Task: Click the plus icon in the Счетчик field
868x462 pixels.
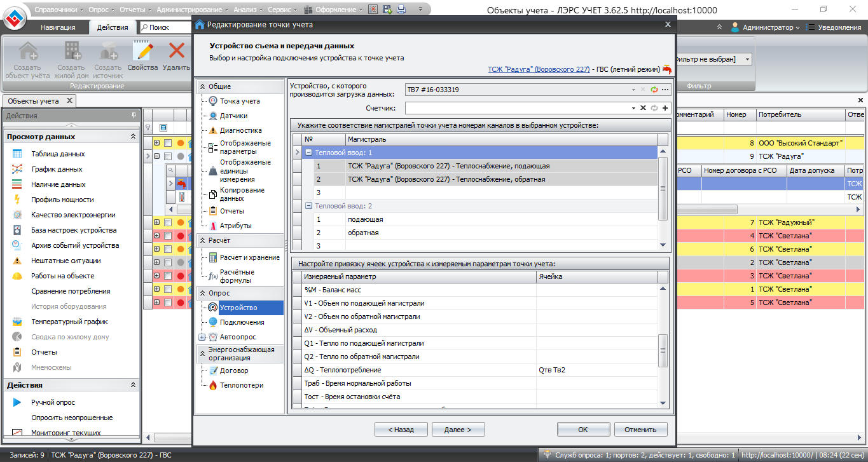Action: coord(665,108)
